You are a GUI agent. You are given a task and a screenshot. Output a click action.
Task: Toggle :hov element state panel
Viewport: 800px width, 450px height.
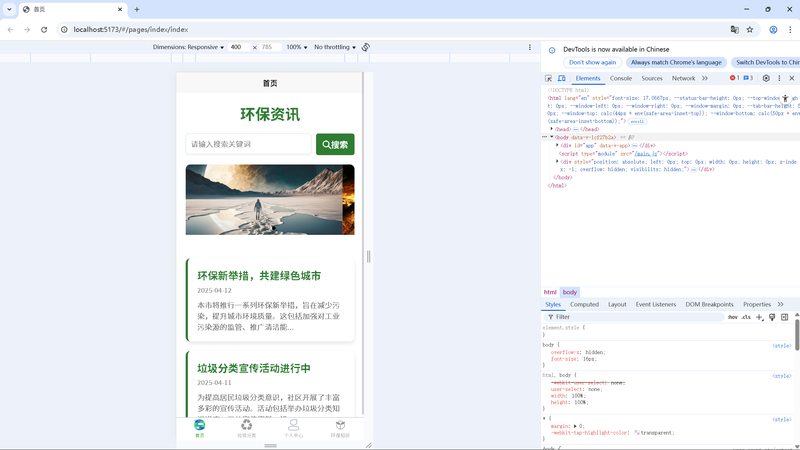point(733,317)
